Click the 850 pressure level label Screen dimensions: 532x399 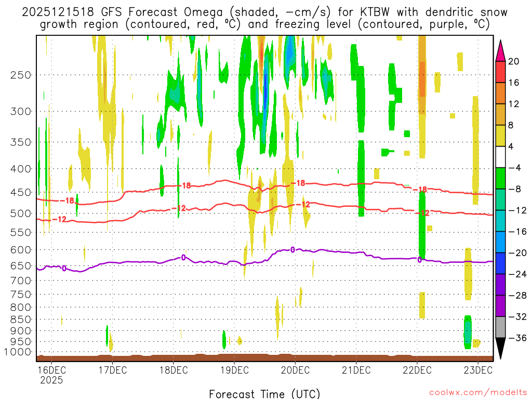click(x=21, y=320)
